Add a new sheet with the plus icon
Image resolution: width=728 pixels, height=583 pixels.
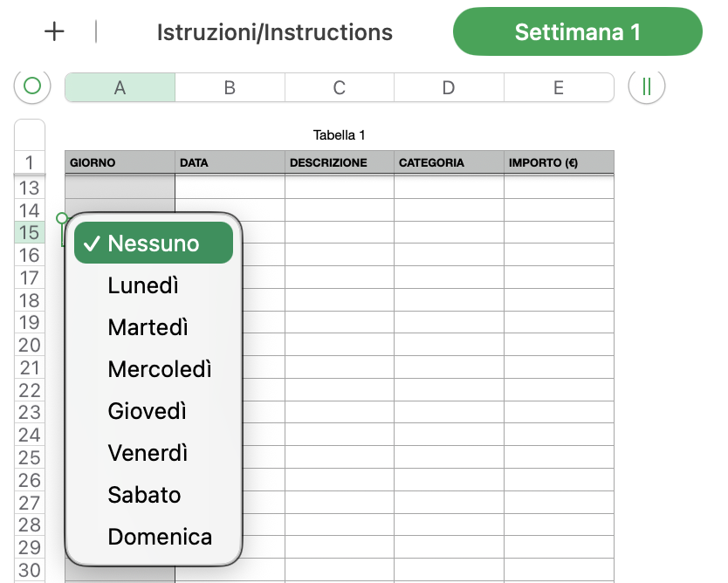(54, 32)
